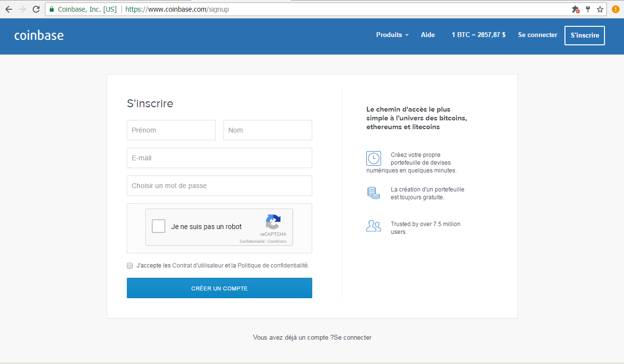The height and width of the screenshot is (364, 624).
Task: Open reCAPTCHA Conditions link
Action: coord(277,242)
